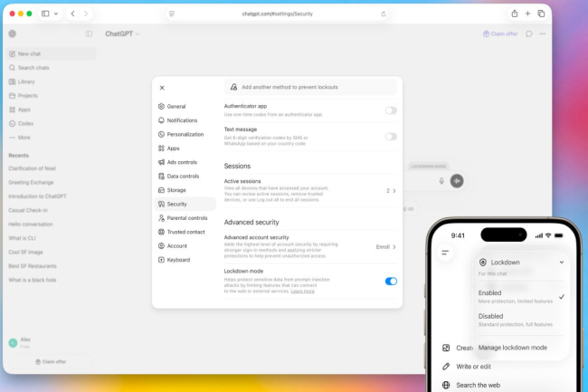This screenshot has width=588, height=392.
Task: Close the settings dialog
Action: click(x=162, y=88)
